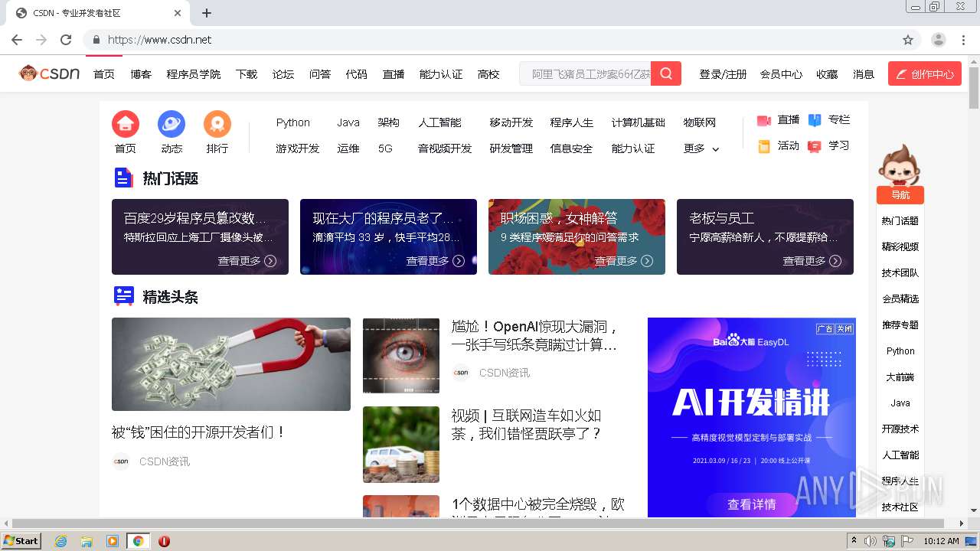
Task: Click the 直播 camera icon
Action: pyautogui.click(x=763, y=121)
